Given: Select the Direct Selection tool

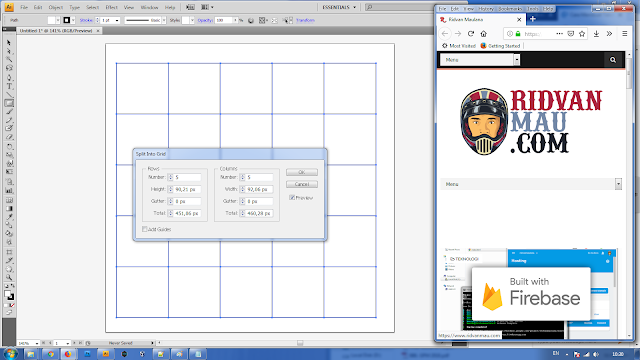Looking at the screenshot, I should (9, 51).
